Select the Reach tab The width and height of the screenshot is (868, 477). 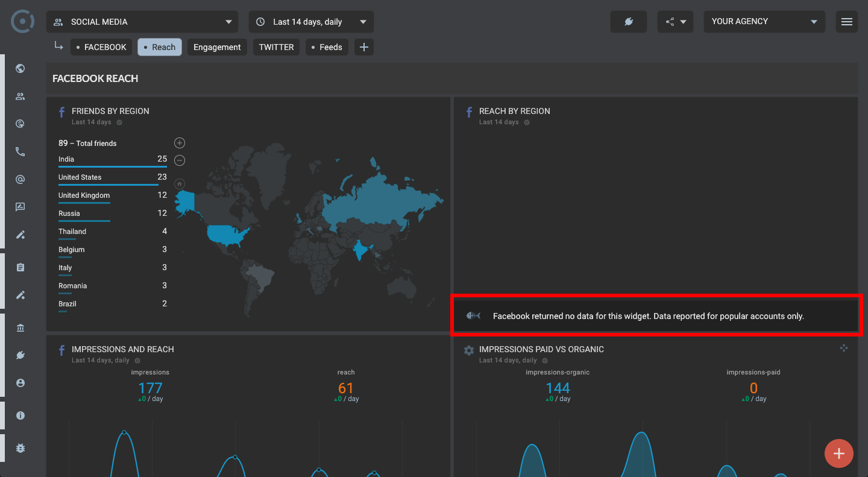pos(160,47)
